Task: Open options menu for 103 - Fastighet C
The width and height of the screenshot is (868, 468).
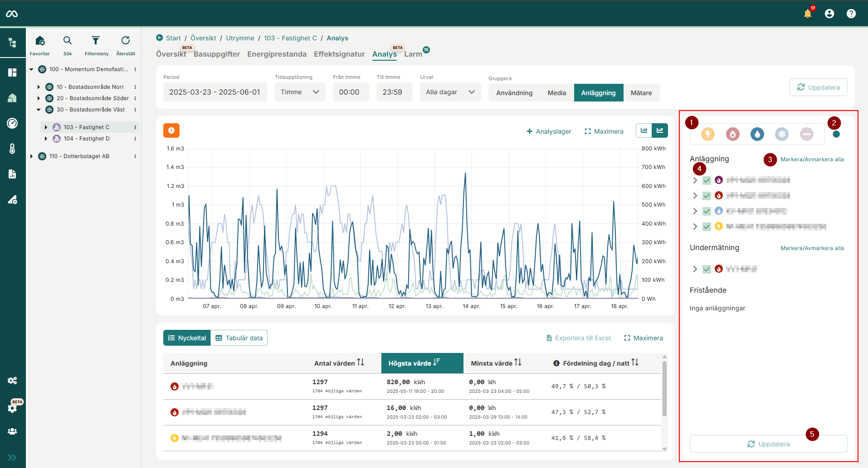Action: pyautogui.click(x=135, y=127)
